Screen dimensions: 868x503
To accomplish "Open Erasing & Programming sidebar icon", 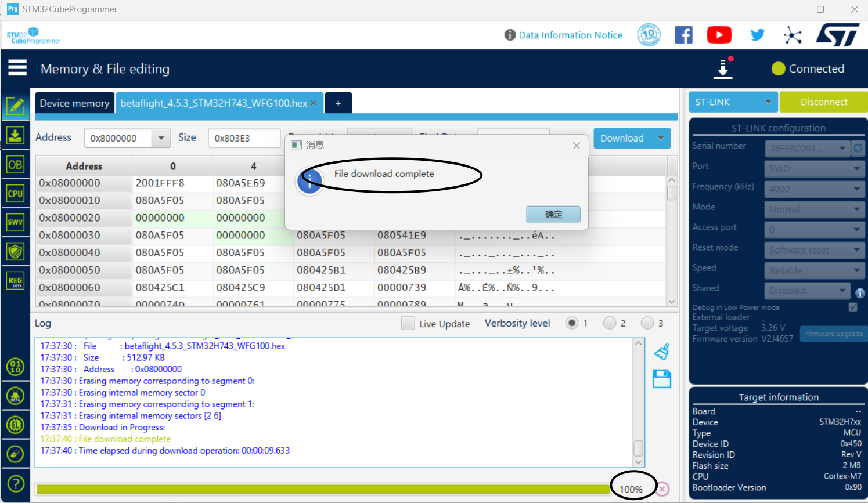I will pos(15,135).
